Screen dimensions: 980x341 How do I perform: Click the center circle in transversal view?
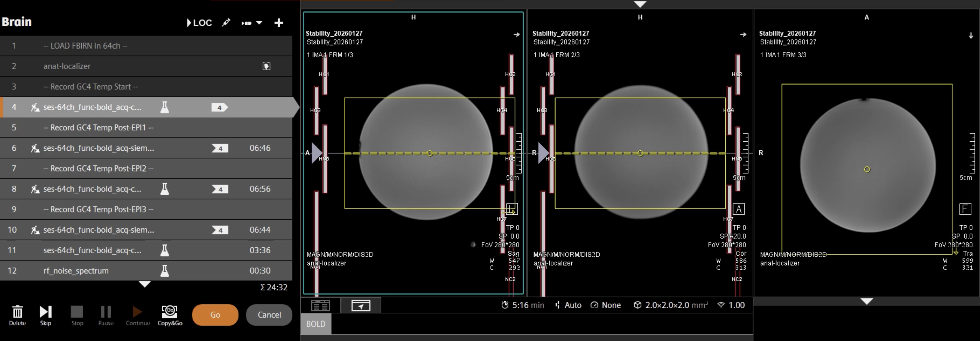(x=867, y=169)
